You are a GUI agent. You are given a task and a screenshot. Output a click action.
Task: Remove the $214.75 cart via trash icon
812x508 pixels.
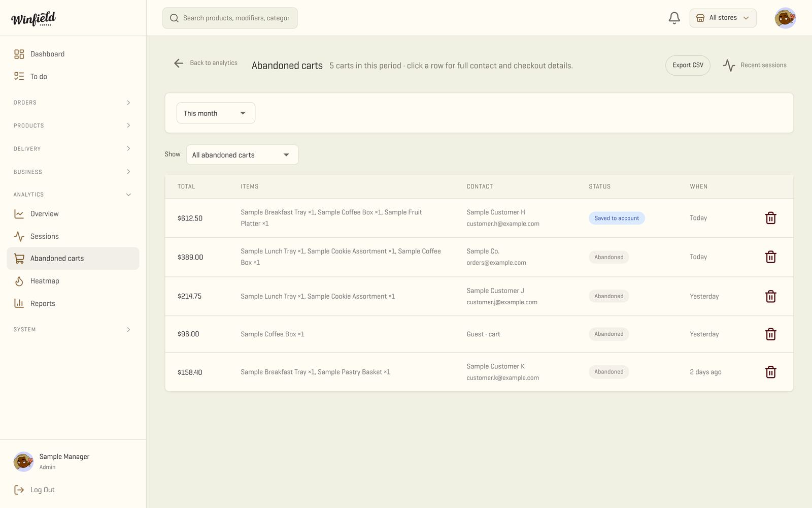click(x=770, y=296)
